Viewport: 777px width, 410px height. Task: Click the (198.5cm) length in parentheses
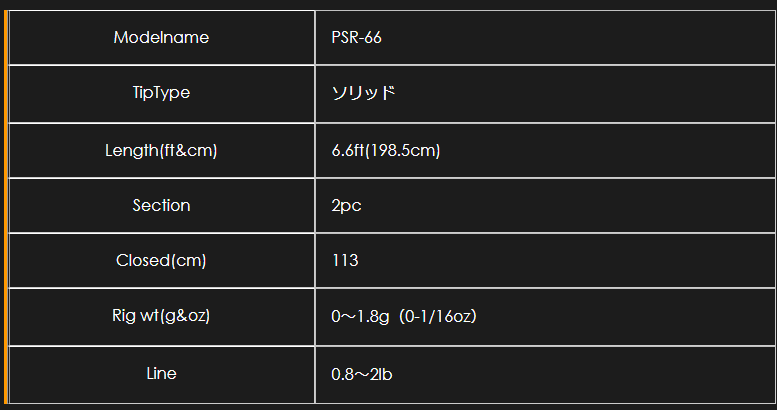click(x=402, y=151)
